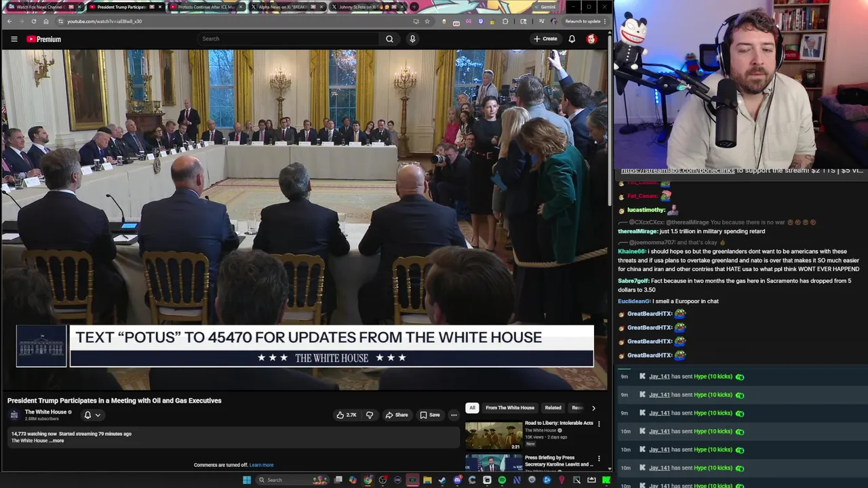Expand the description with ...more
Screen dimensions: 868x488
click(58, 441)
